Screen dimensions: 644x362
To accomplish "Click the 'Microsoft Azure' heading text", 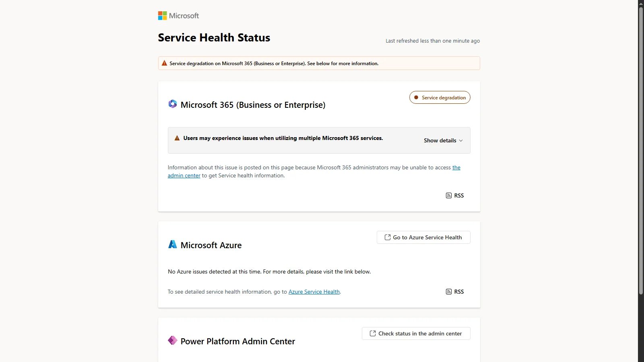I will pos(211,245).
